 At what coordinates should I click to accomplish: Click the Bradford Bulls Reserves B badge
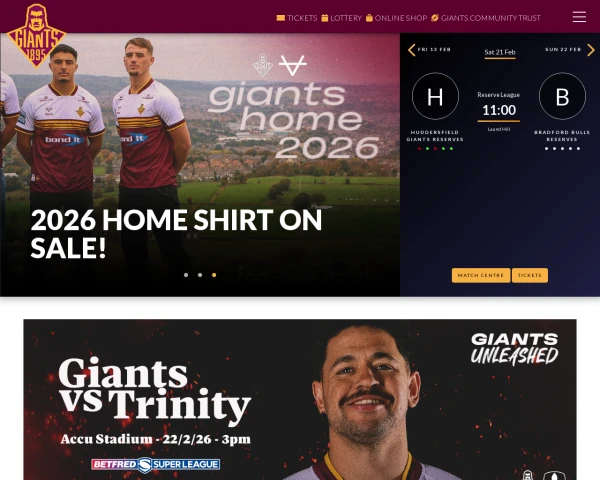(562, 96)
